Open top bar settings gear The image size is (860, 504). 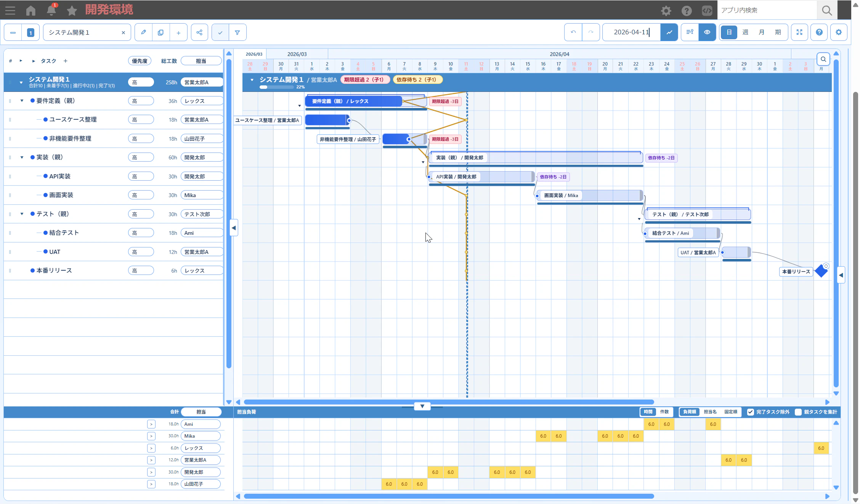pos(666,11)
